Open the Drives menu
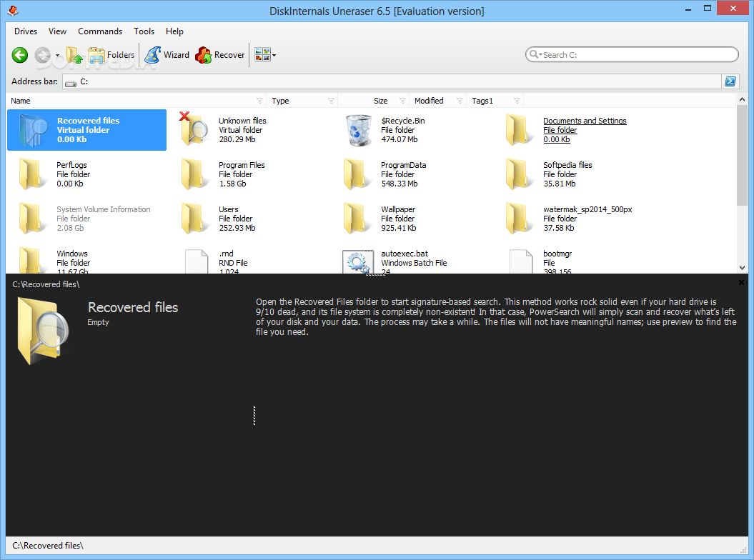Viewport: 754px width, 560px height. (26, 31)
